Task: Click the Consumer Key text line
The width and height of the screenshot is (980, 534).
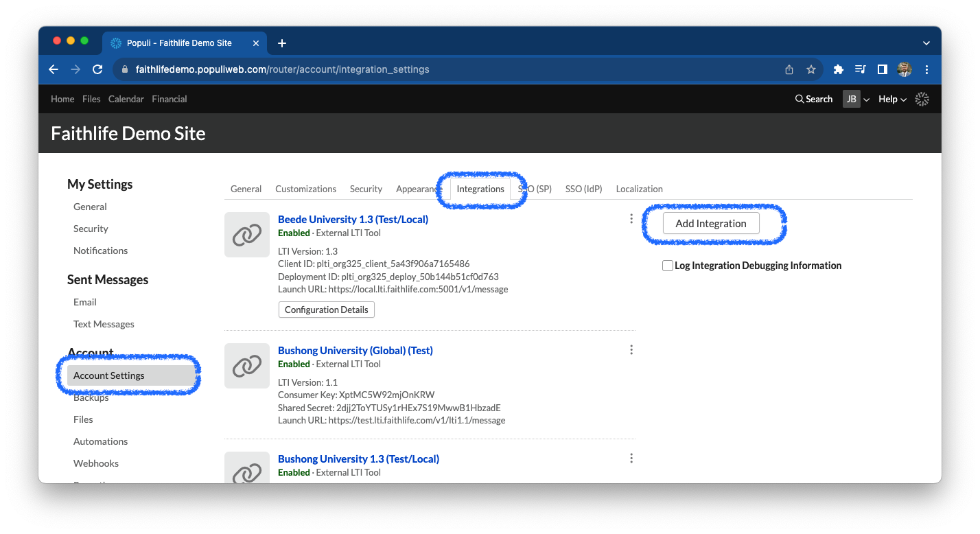Action: coord(356,395)
